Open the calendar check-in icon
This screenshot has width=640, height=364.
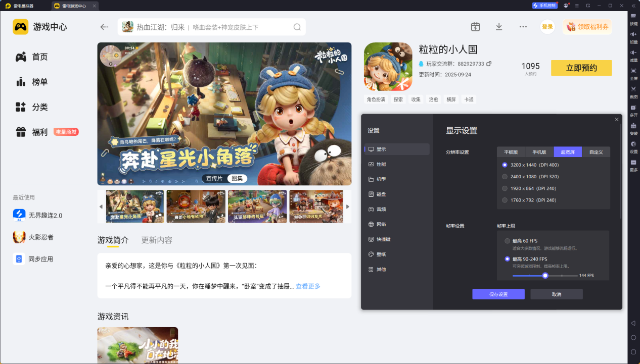click(x=475, y=27)
